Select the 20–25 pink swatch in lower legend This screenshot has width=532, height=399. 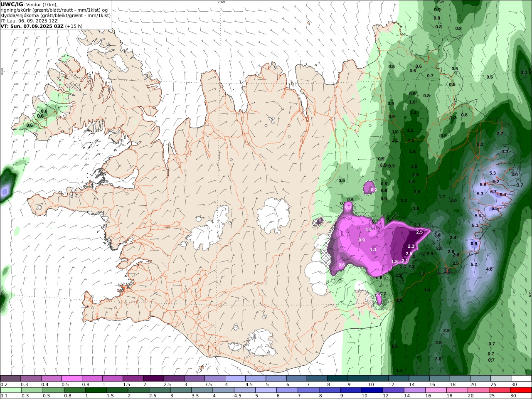pos(478,390)
